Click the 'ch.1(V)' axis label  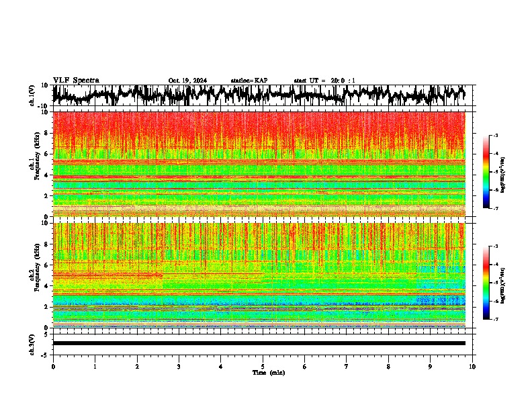click(32, 95)
